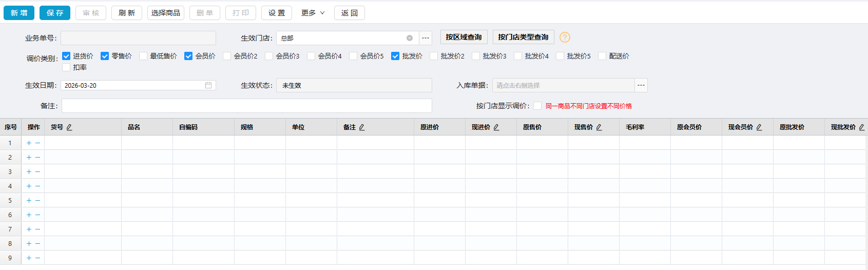
Task: Click the edit pencil beside 货号 header
Action: click(x=69, y=127)
